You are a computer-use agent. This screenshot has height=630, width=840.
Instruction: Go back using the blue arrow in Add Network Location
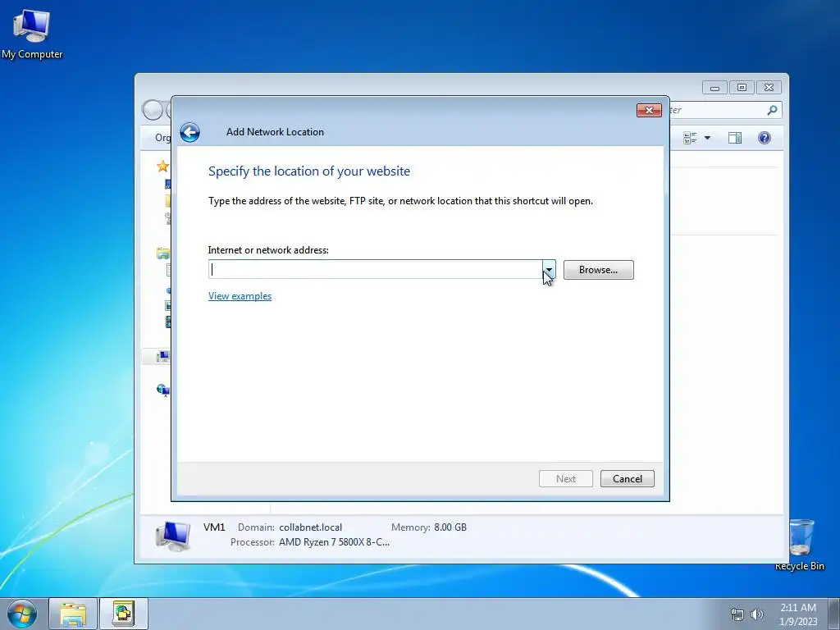click(189, 132)
